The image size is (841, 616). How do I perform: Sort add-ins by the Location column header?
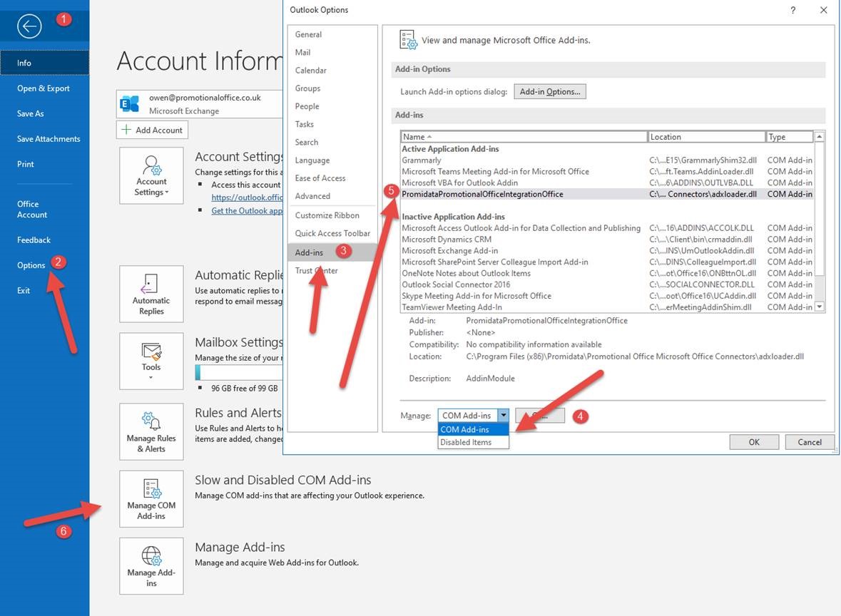(x=706, y=137)
